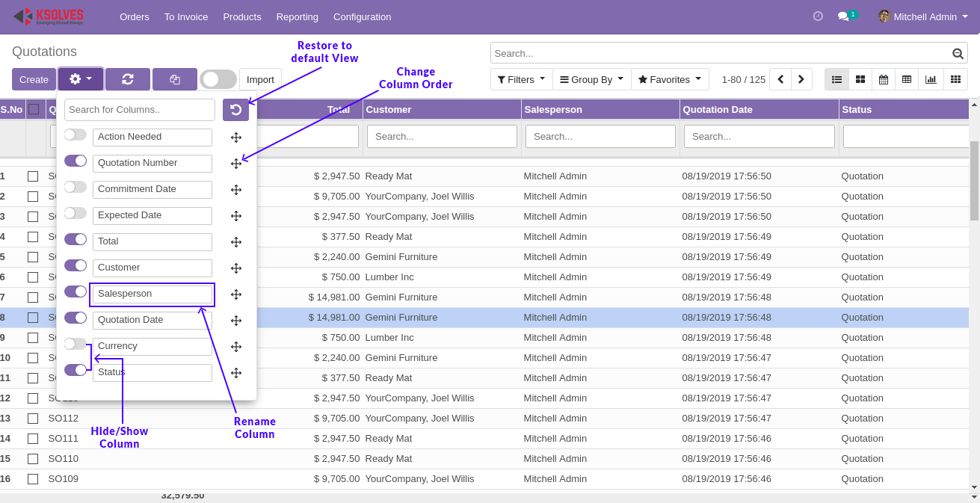Expand the Filters dropdown

521,79
